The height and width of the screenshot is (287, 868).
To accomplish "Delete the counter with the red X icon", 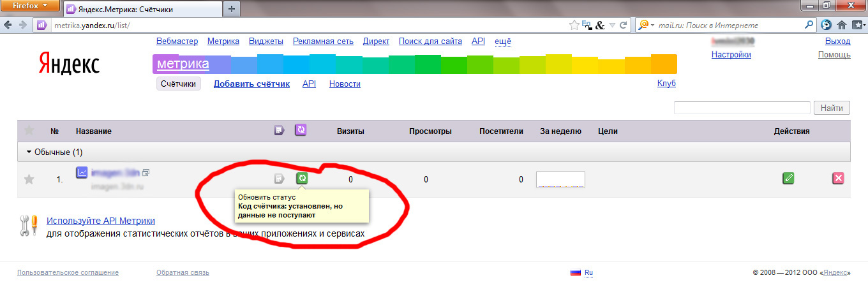I will (x=838, y=179).
